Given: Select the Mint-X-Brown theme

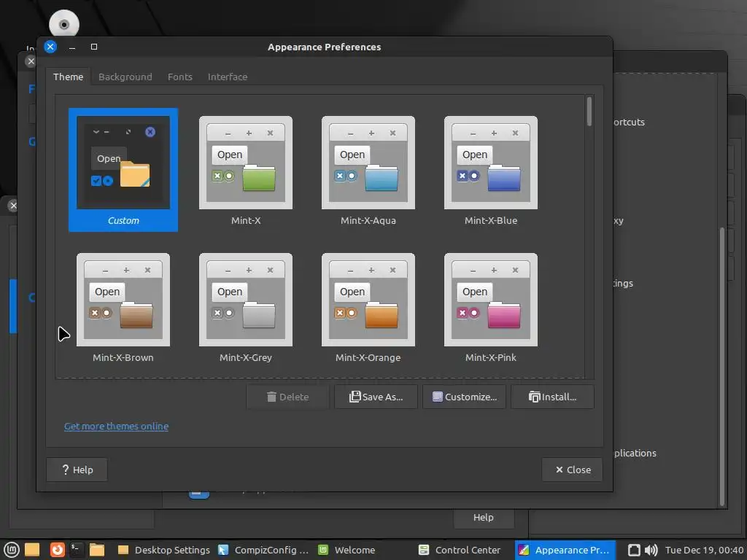Looking at the screenshot, I should click(123, 307).
